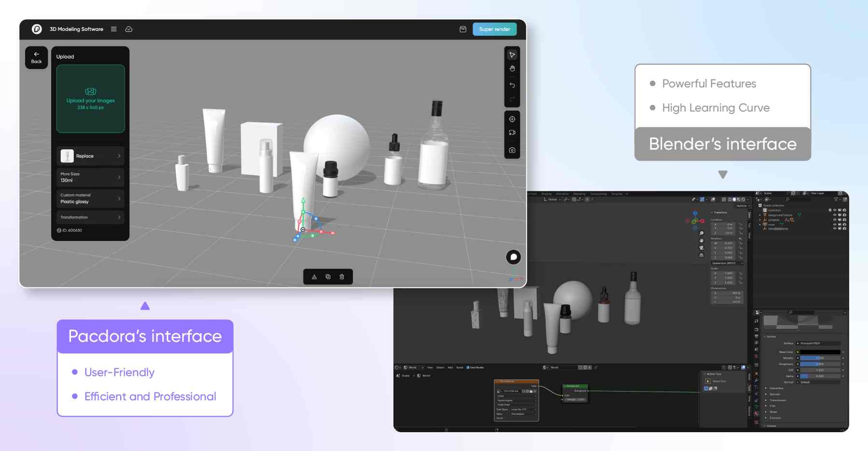The height and width of the screenshot is (451, 868).
Task: Select the Select Box tool icon in Blender
Action: (x=708, y=381)
